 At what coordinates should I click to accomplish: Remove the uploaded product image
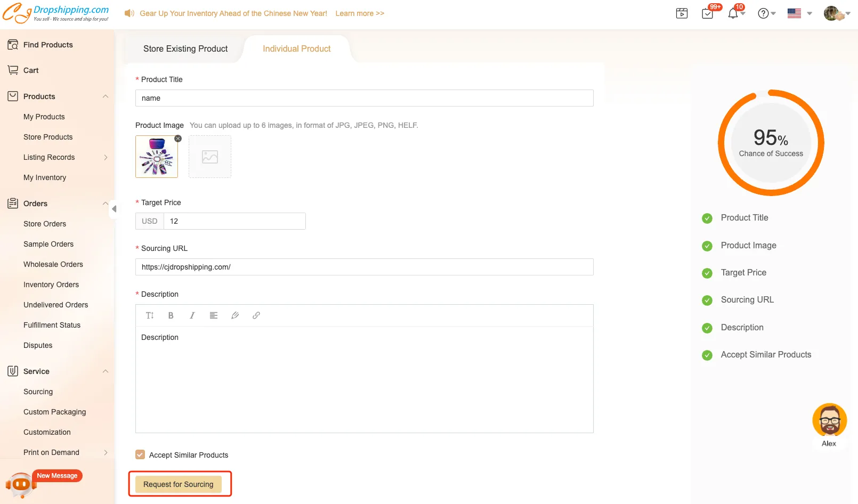(178, 139)
